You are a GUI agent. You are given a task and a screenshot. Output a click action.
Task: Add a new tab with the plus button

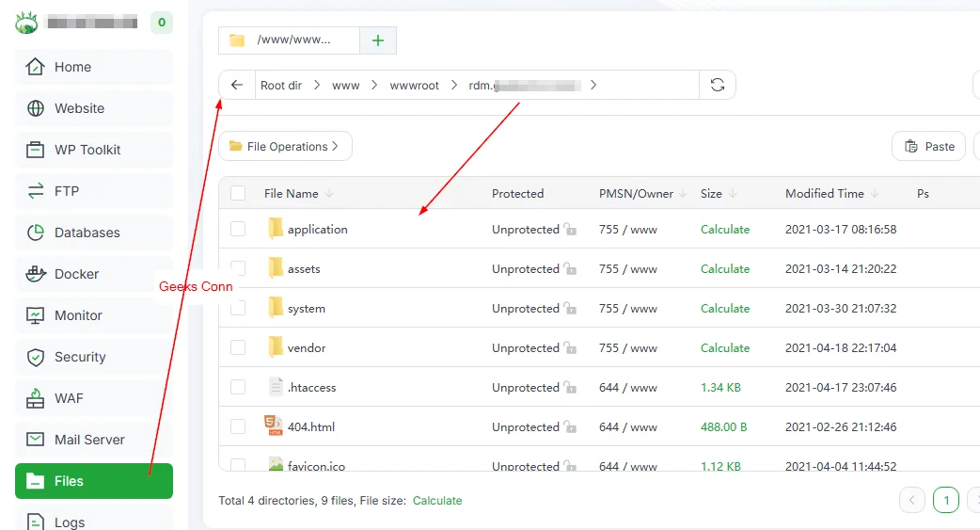377,40
